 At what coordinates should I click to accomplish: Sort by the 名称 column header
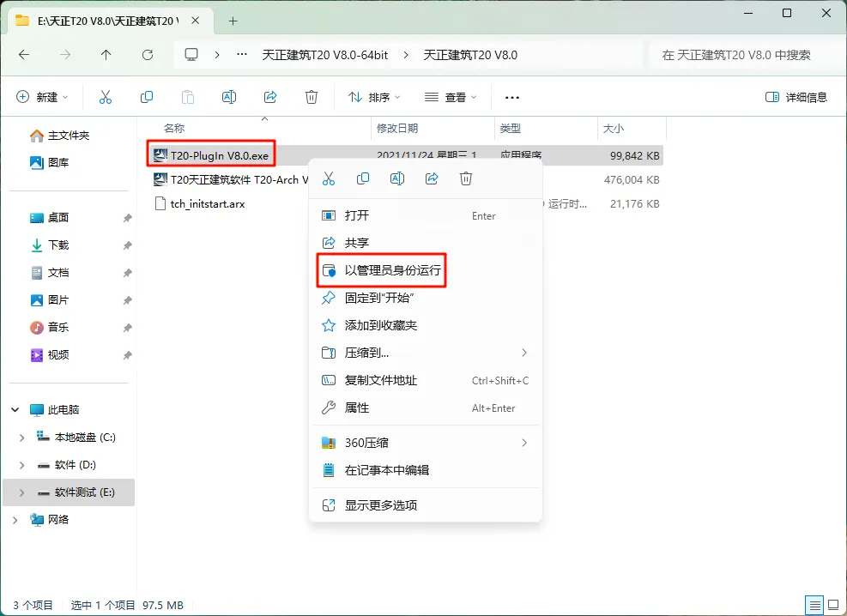coord(174,129)
